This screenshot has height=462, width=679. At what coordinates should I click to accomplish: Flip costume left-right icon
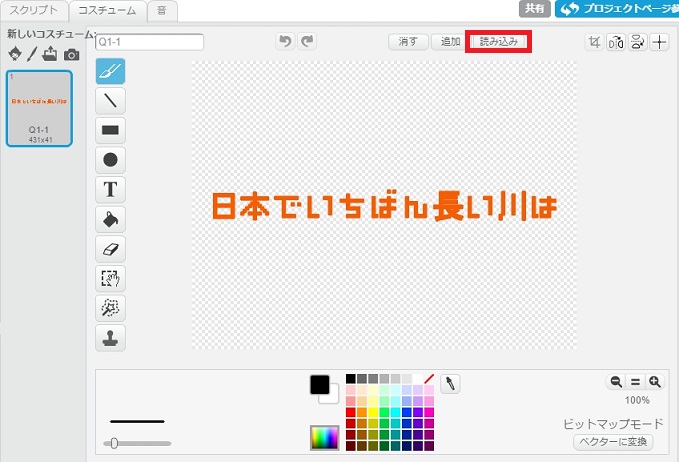(616, 42)
